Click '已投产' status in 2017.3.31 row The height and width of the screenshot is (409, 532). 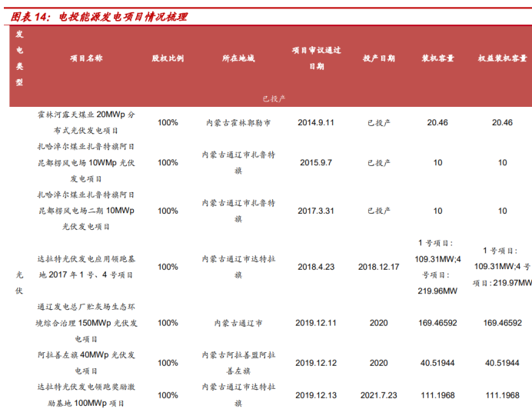click(379, 211)
